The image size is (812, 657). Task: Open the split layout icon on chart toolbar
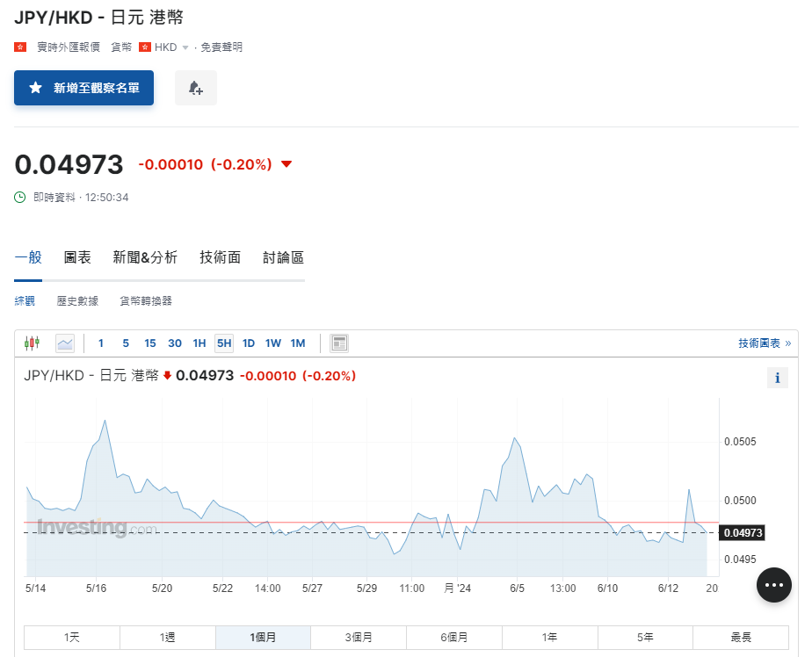[339, 343]
